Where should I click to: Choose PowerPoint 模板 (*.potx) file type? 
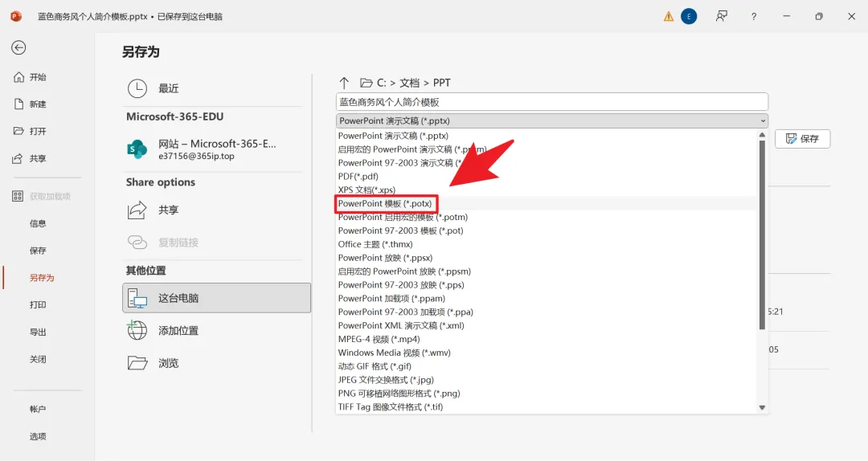547,204
